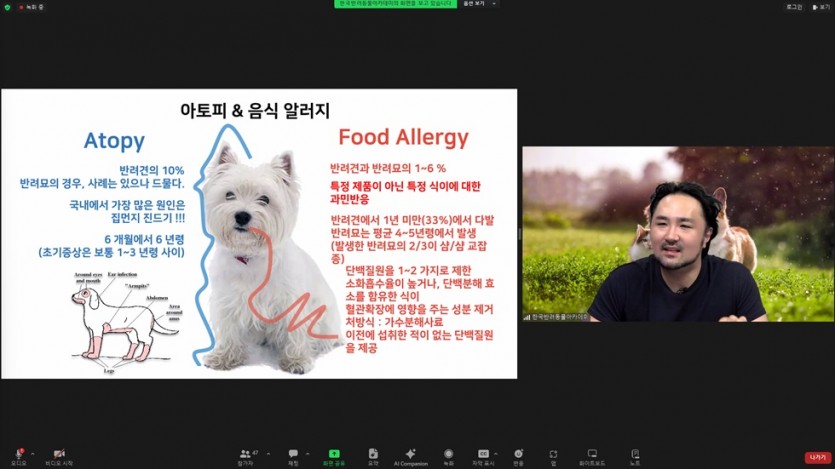Image resolution: width=835 pixels, height=469 pixels.
Task: Click the green encryption shield icon
Action: (x=7, y=7)
